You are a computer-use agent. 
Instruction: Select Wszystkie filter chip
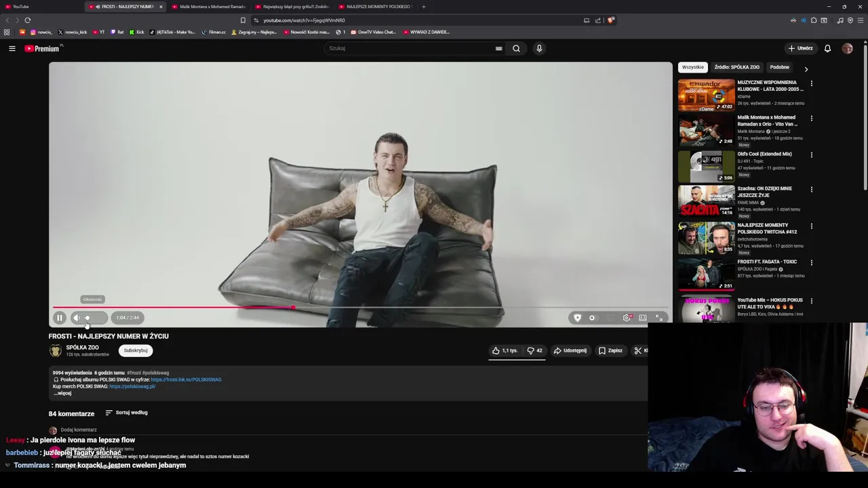coord(693,67)
